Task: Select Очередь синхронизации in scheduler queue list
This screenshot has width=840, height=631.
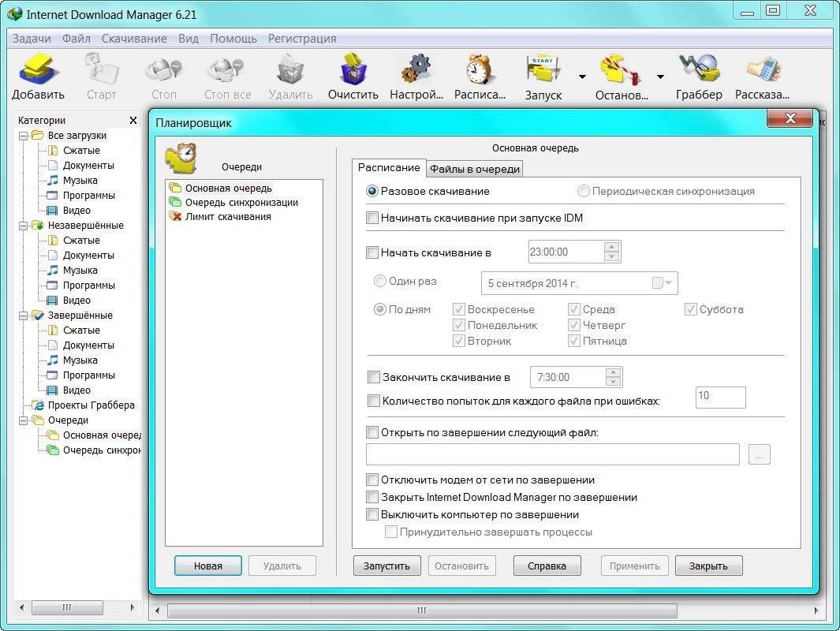Action: click(241, 203)
